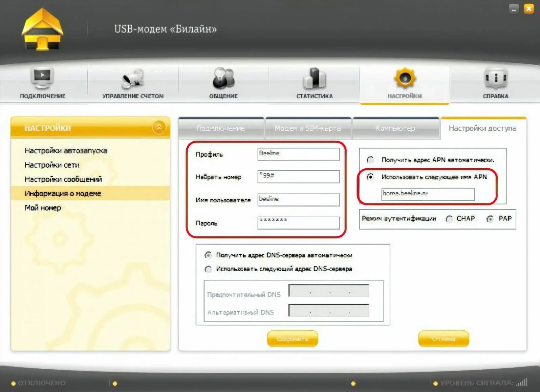Click the Профиль input field
The height and width of the screenshot is (392, 540).
pos(298,154)
